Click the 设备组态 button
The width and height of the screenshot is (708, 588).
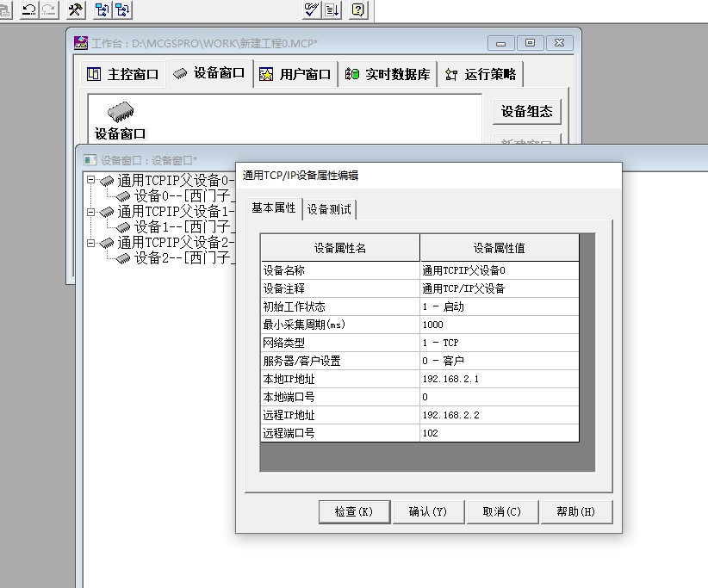coord(527,111)
